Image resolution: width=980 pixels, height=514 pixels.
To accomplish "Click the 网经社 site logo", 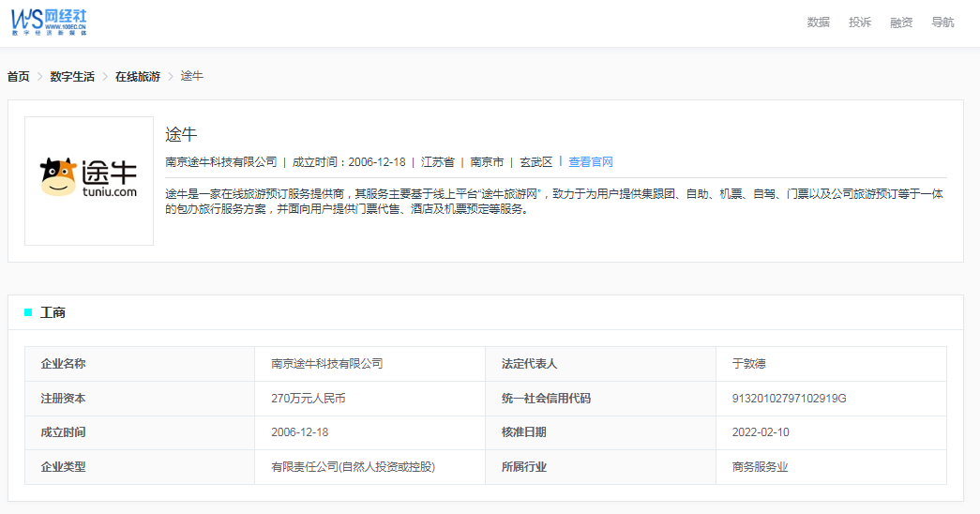I will tap(49, 21).
